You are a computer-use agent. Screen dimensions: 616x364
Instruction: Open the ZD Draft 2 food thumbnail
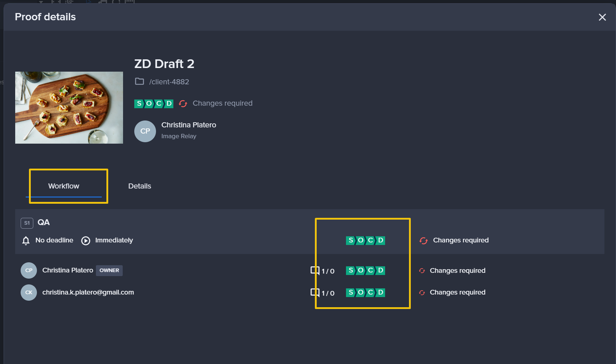click(69, 107)
